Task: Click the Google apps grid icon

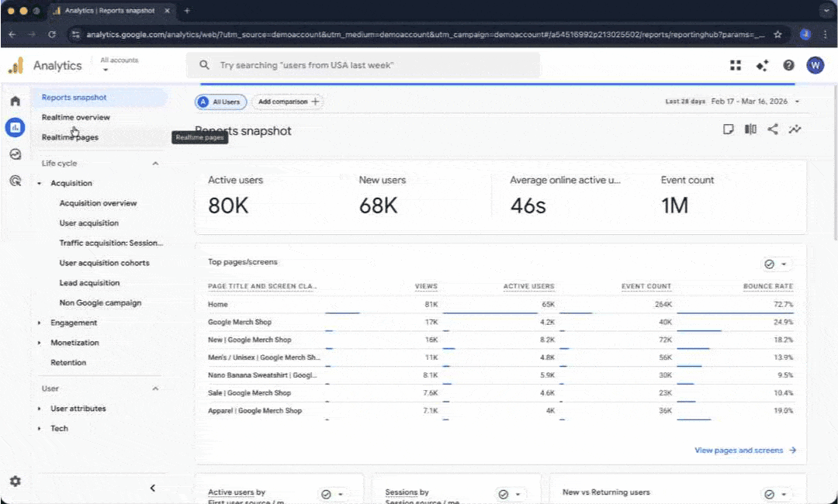Action: tap(736, 66)
